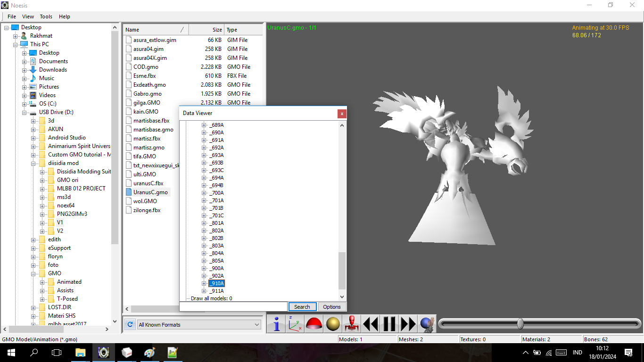Click the Data Viewer vertical scrollbar thumb
The height and width of the screenshot is (362, 644).
pos(342,271)
